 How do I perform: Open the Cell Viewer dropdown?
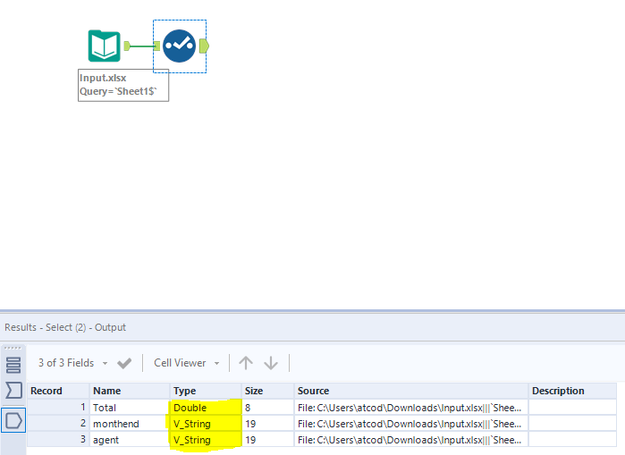point(187,363)
